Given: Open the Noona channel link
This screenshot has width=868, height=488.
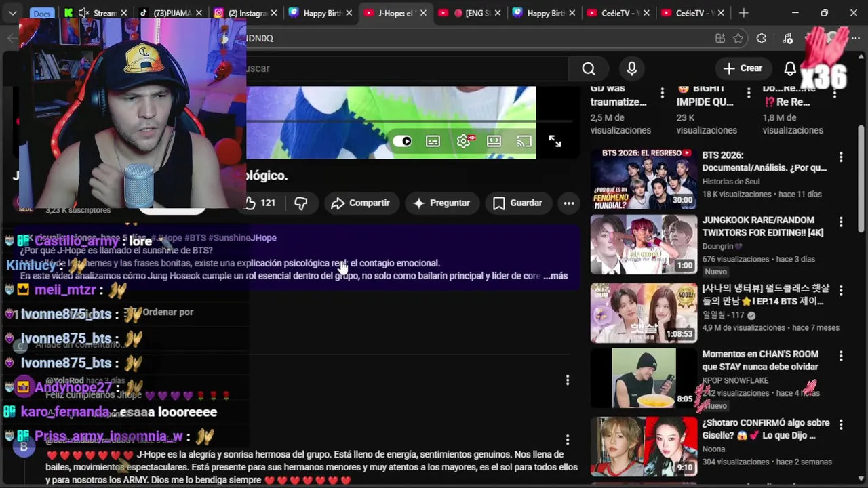Looking at the screenshot, I should 713,449.
